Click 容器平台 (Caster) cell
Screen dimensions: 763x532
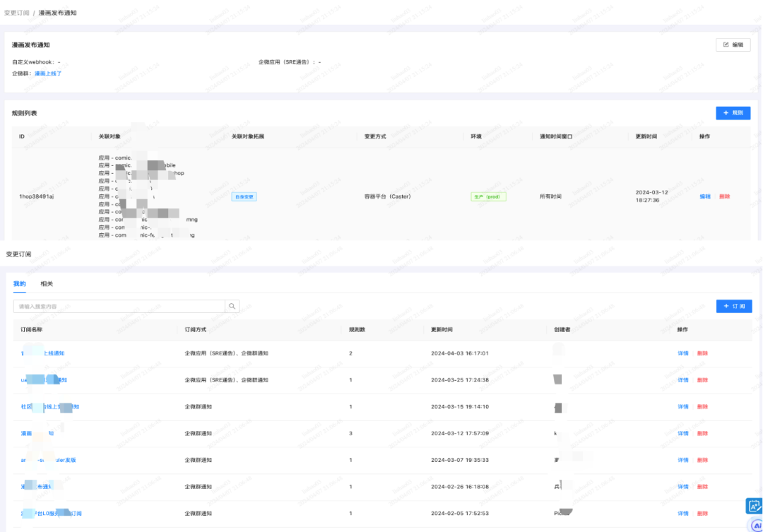pyautogui.click(x=387, y=196)
